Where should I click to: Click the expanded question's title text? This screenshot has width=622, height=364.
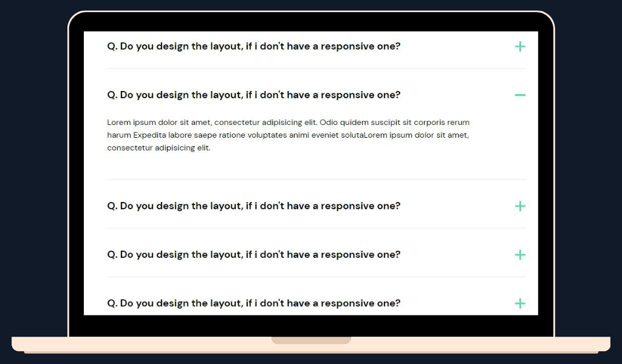253,95
